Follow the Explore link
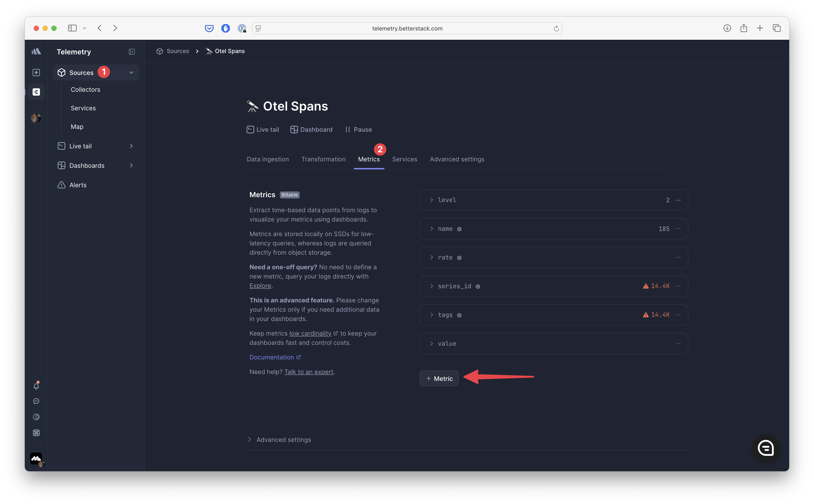Image resolution: width=814 pixels, height=504 pixels. [x=260, y=286]
